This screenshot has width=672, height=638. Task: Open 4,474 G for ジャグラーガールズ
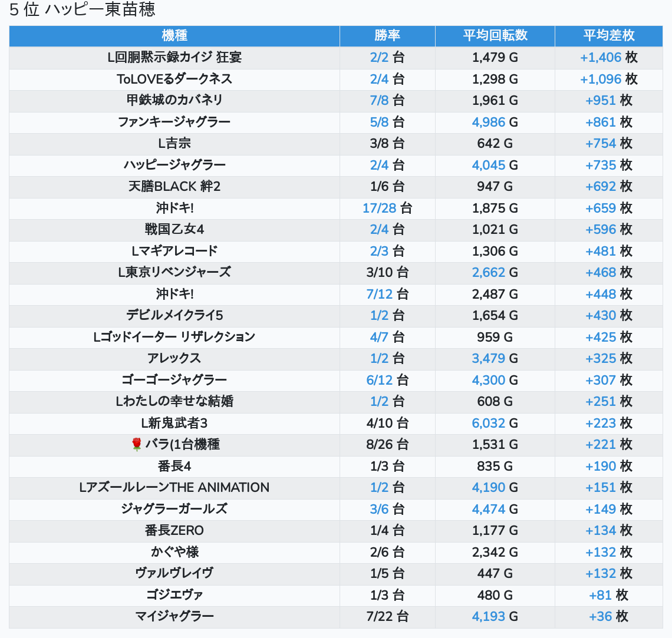tap(489, 509)
